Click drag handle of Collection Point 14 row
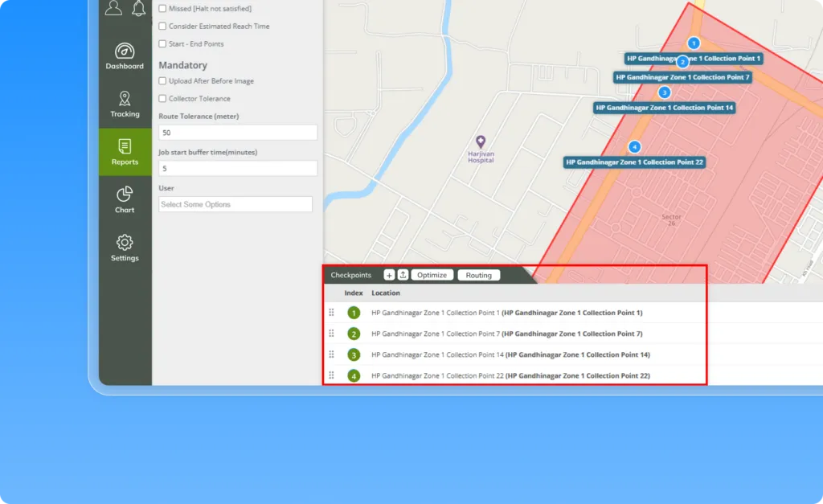Screen dimensions: 823x504 pyautogui.click(x=330, y=354)
